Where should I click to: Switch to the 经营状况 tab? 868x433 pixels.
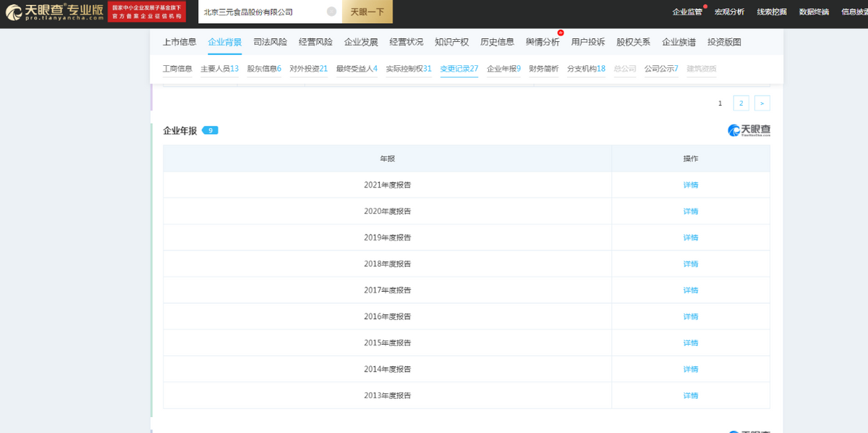407,42
